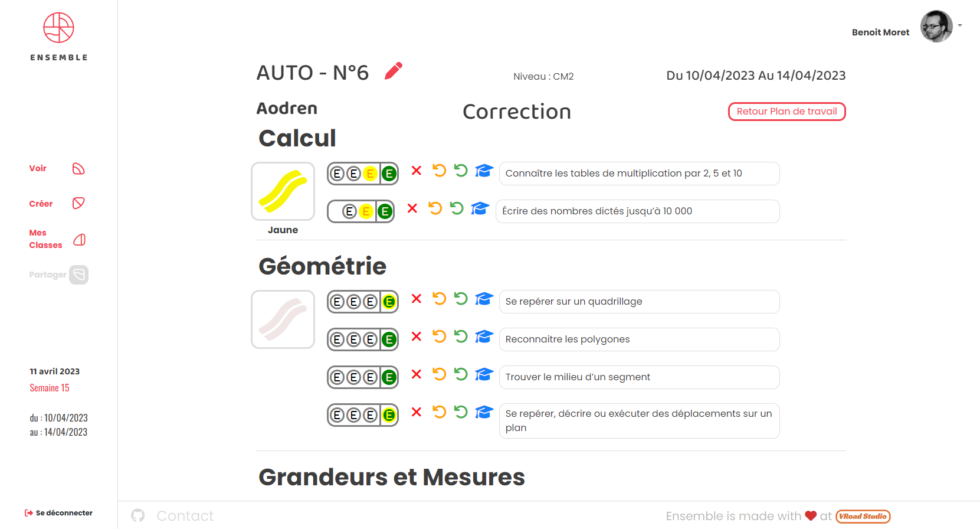Select first E grade for Reconnaitre les polygones
Image resolution: width=980 pixels, height=529 pixels.
[337, 339]
